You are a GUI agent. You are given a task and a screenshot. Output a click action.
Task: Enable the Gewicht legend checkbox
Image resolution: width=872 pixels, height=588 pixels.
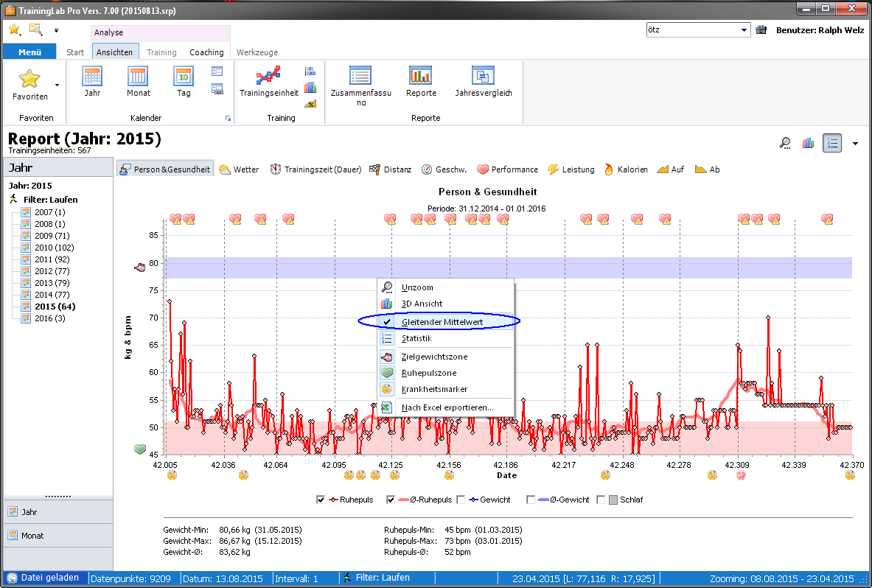coord(461,500)
